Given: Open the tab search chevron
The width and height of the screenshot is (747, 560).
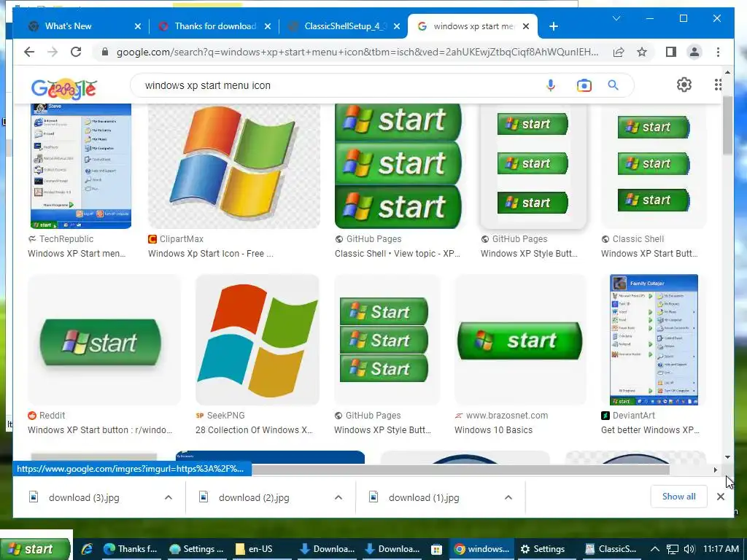Looking at the screenshot, I should coord(616,18).
